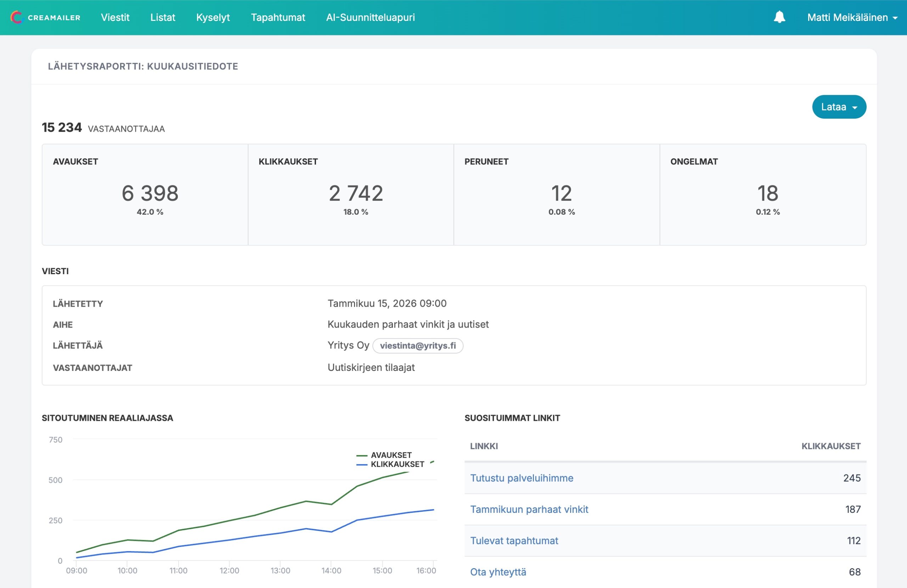Navigate to Tapahtumat

pos(278,17)
